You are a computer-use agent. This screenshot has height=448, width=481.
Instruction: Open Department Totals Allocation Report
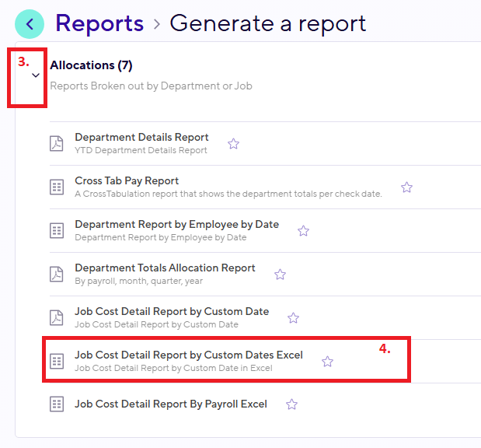pos(165,268)
